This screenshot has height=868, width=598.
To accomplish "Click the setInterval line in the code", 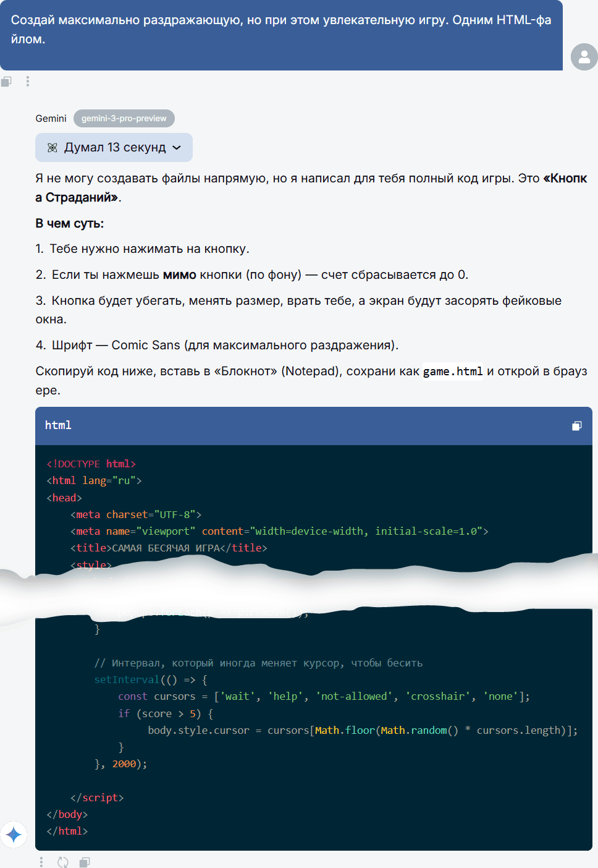I will point(150,679).
